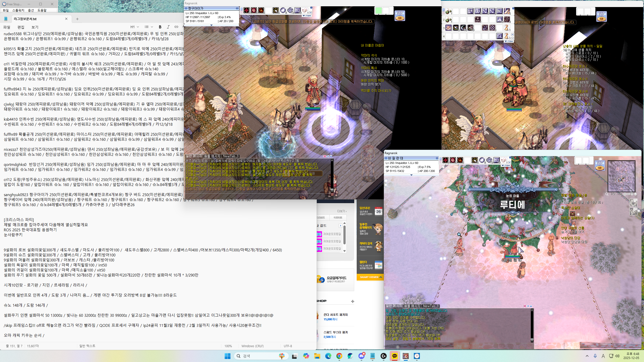
Task: Click the 더보기 link on the webpage
Action: tap(342, 211)
